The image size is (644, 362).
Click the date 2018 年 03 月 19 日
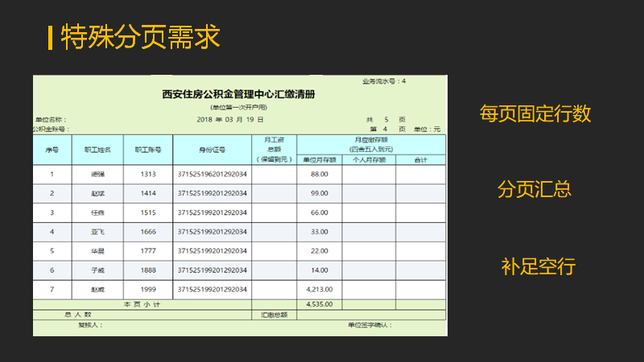[x=230, y=119]
